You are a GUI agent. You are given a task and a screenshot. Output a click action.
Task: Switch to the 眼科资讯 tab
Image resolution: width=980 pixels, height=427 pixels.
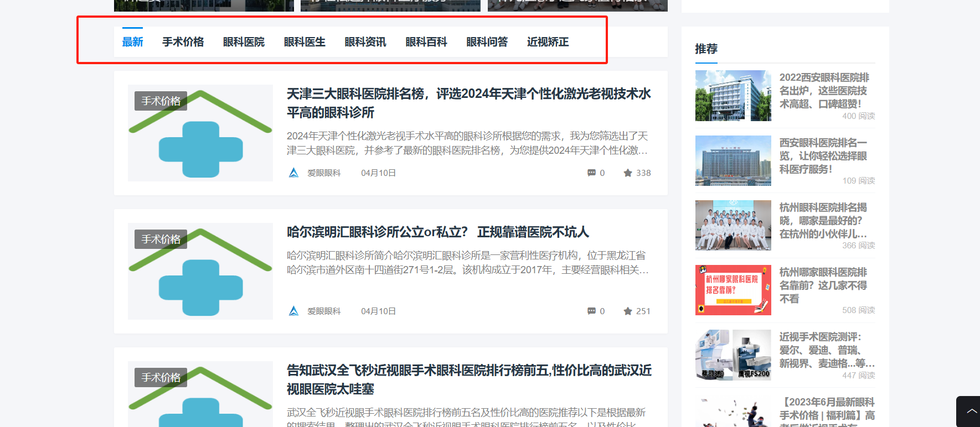click(365, 42)
